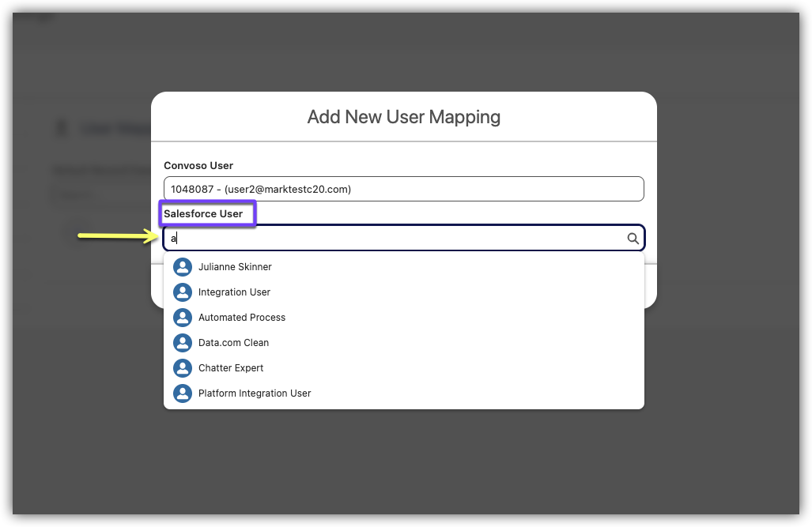This screenshot has height=527, width=812.
Task: Click the Automated Process avatar icon
Action: 183,318
